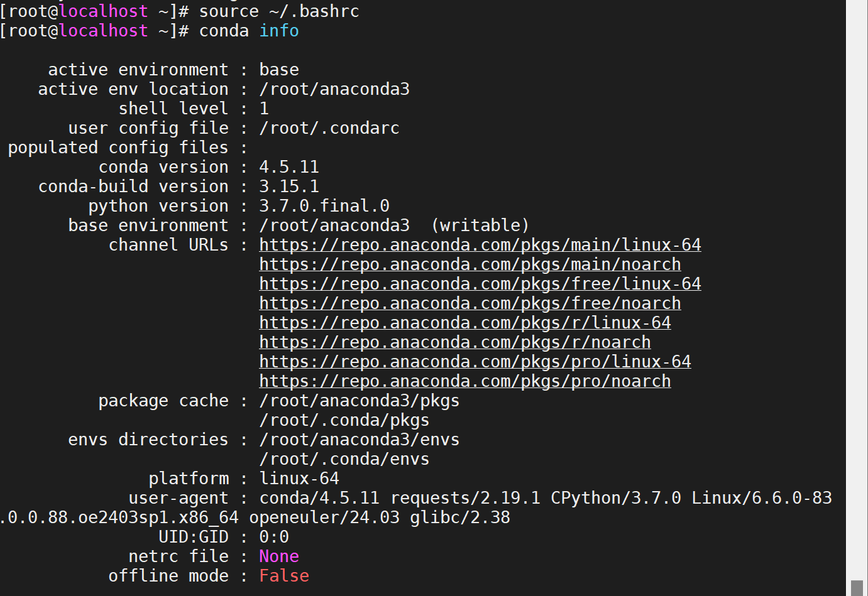The width and height of the screenshot is (868, 596).
Task: Click the platform value linux-64
Action: (299, 479)
